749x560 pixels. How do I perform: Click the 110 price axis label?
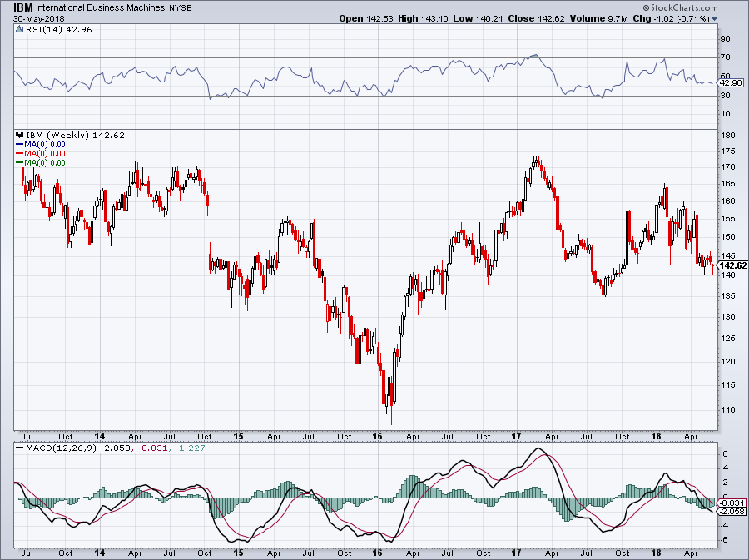click(x=728, y=409)
